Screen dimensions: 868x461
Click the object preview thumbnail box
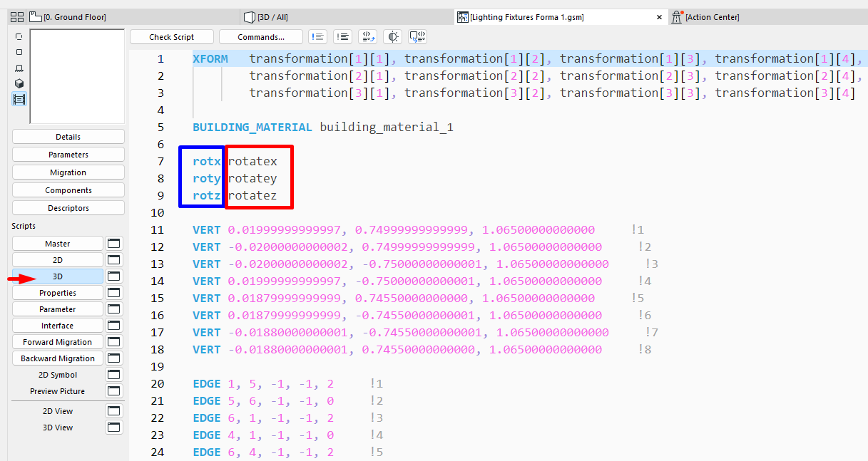point(77,76)
